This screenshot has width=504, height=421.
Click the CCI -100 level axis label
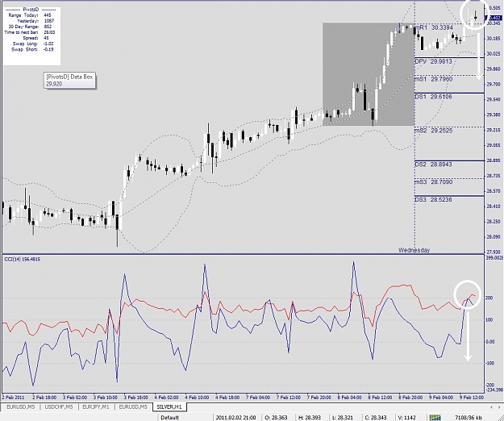[x=489, y=363]
